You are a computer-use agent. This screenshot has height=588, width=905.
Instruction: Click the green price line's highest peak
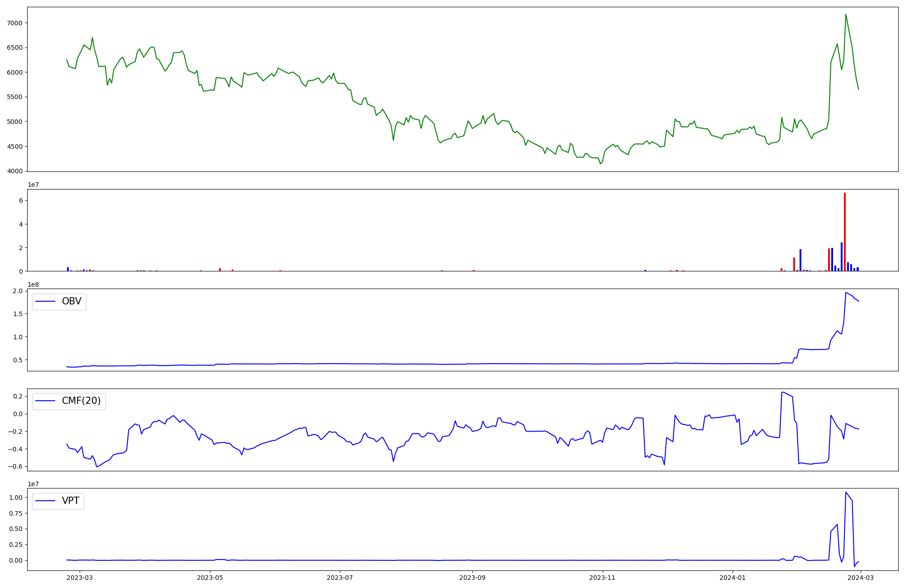coord(846,14)
